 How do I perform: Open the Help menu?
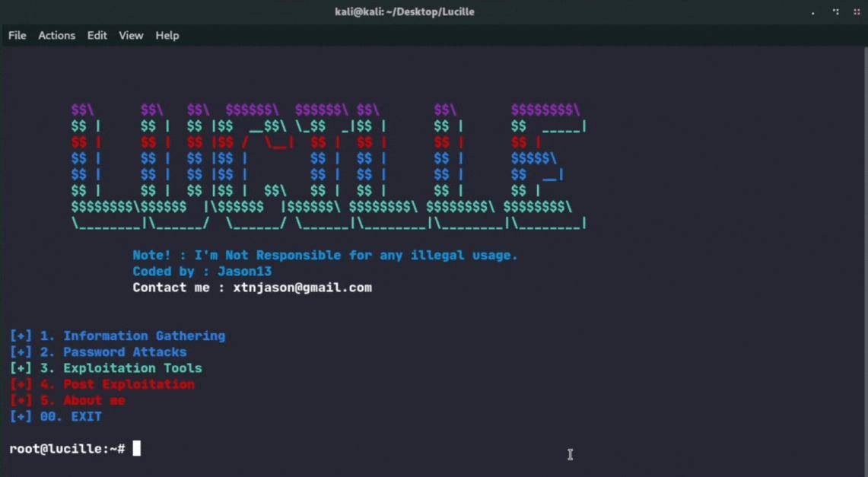click(x=167, y=36)
